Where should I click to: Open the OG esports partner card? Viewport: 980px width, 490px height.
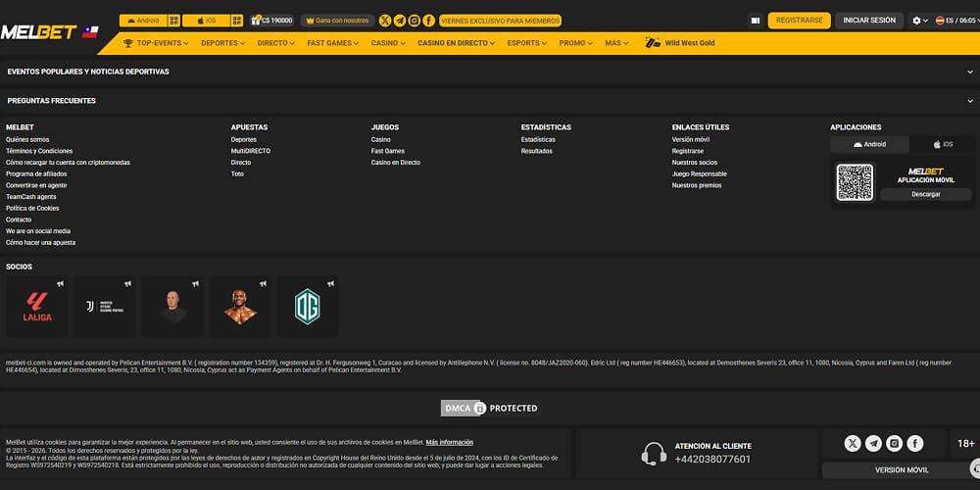pyautogui.click(x=308, y=307)
